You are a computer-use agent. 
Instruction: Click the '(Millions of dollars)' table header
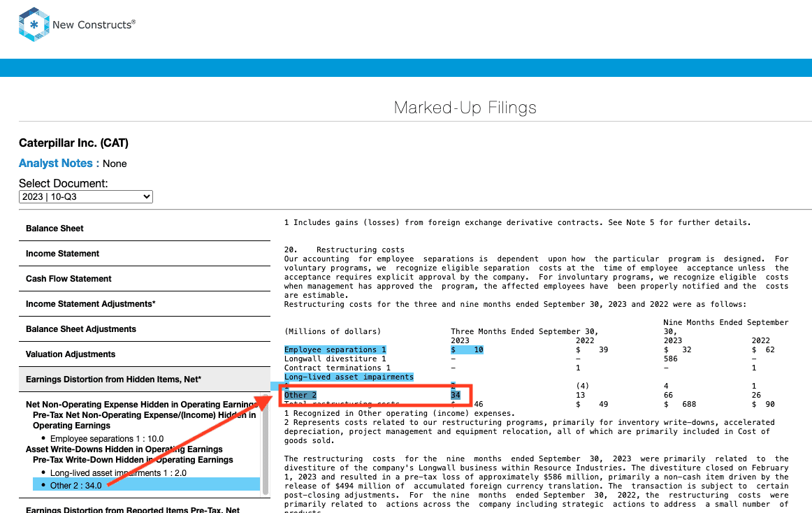pos(333,332)
